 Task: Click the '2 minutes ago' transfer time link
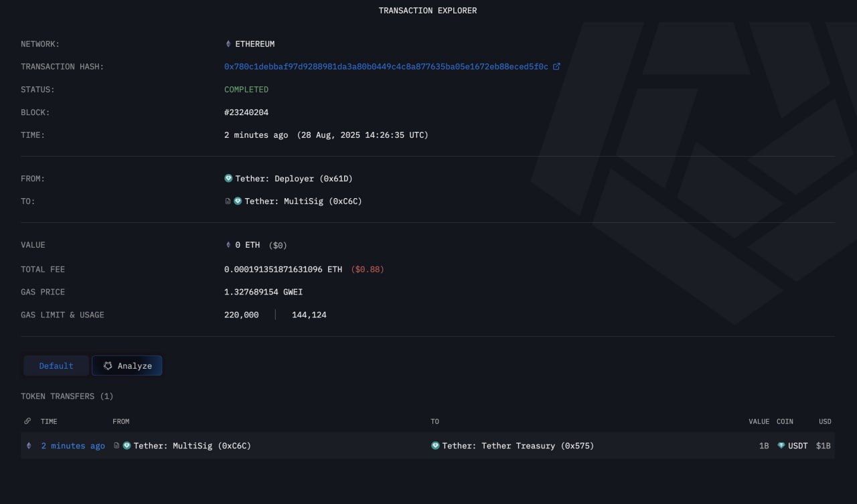tap(73, 446)
